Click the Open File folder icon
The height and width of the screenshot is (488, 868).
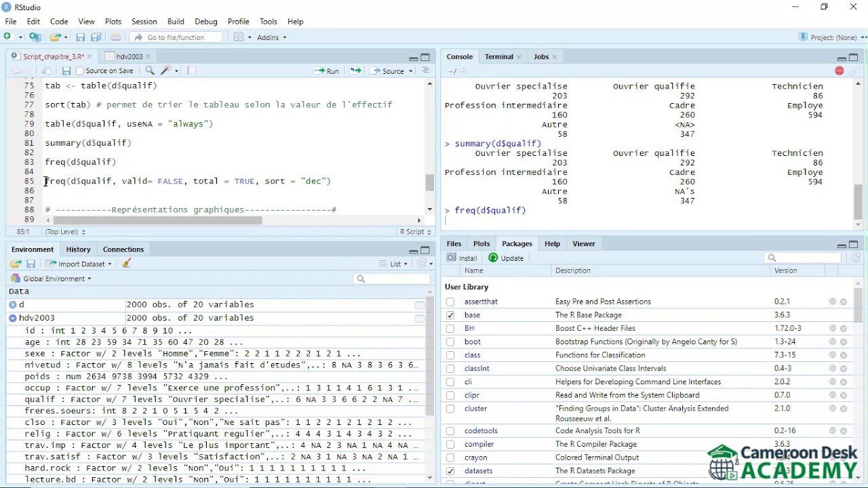pos(55,37)
